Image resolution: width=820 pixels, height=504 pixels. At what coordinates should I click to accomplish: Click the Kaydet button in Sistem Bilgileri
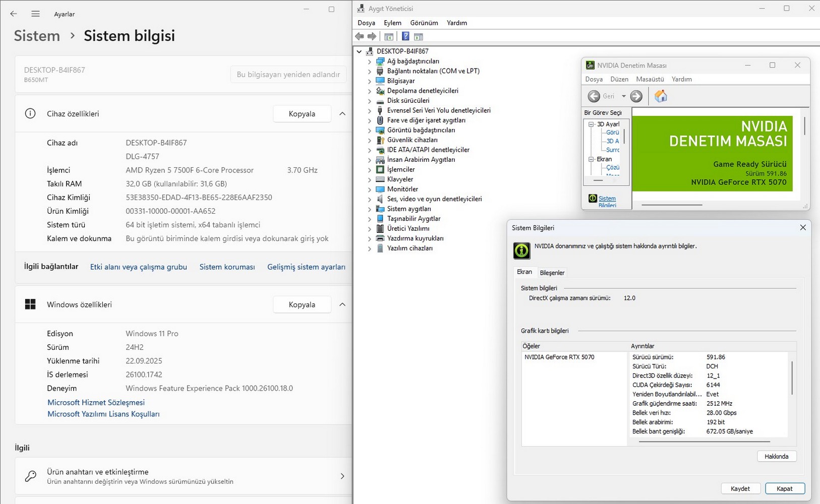pyautogui.click(x=740, y=488)
